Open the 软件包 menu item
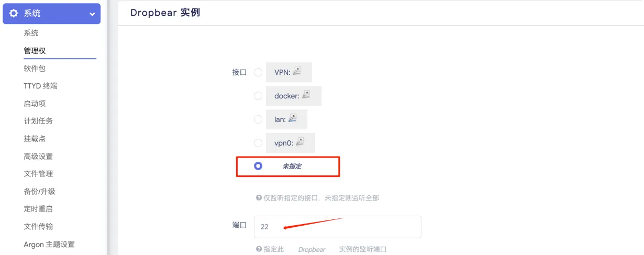644x255 pixels. point(35,69)
